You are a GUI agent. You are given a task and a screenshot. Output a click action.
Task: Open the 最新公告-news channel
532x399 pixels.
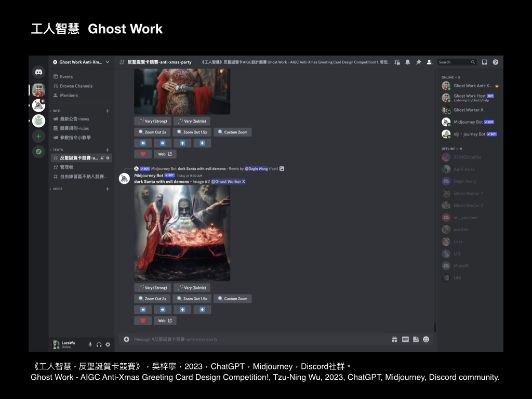(x=82, y=119)
